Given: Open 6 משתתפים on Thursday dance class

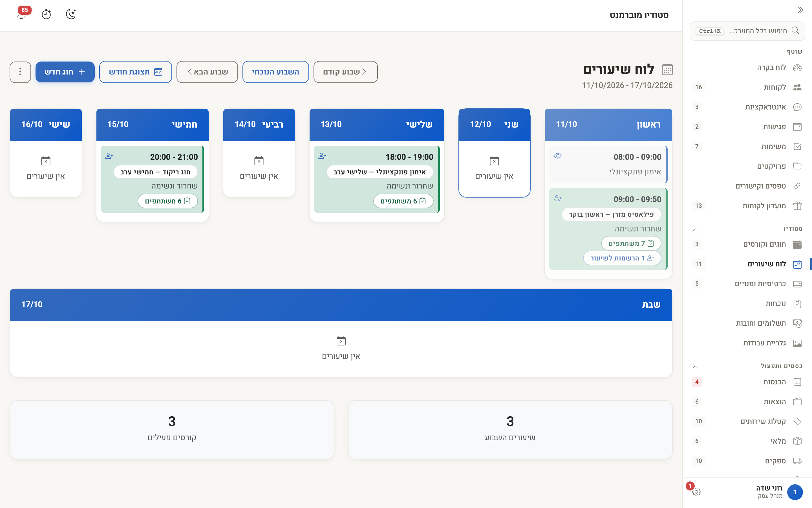Looking at the screenshot, I should [x=167, y=201].
